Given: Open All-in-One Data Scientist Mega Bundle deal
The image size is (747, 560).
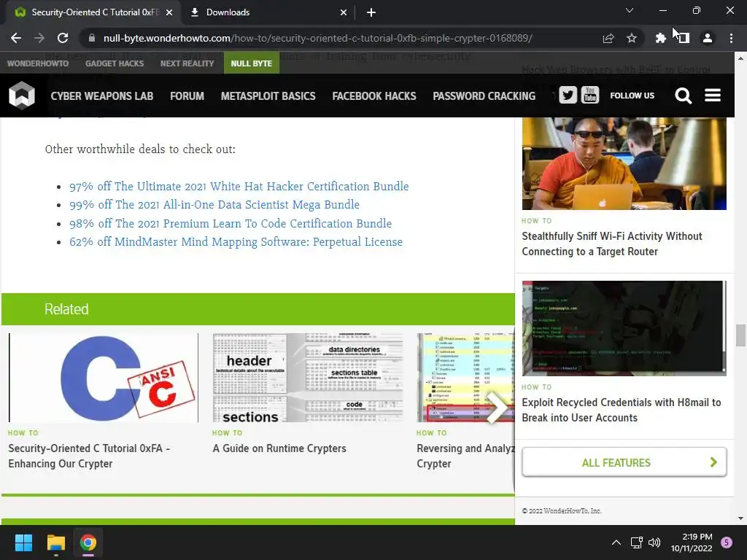Looking at the screenshot, I should pos(214,205).
